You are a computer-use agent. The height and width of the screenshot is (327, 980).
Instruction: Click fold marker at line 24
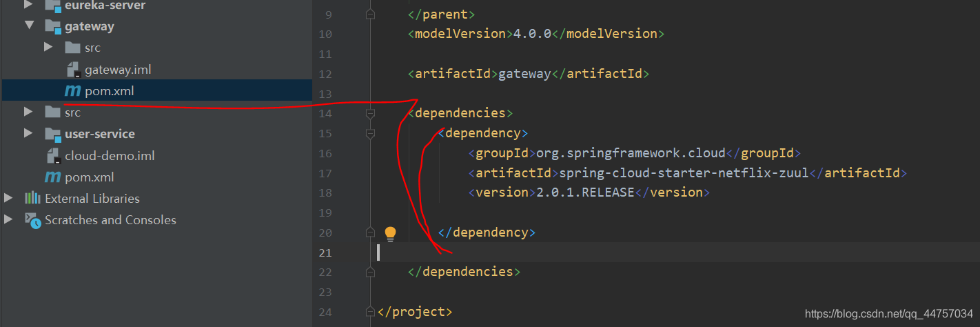tap(371, 311)
